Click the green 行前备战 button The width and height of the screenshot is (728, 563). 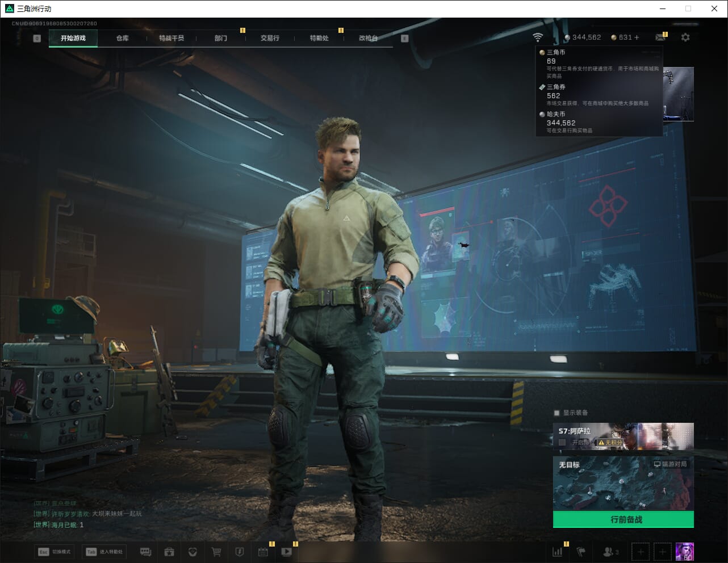click(624, 519)
